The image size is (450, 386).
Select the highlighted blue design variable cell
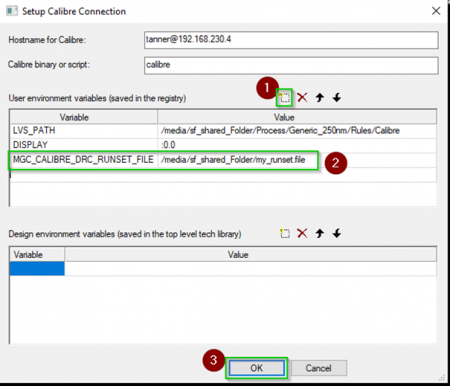click(x=37, y=269)
